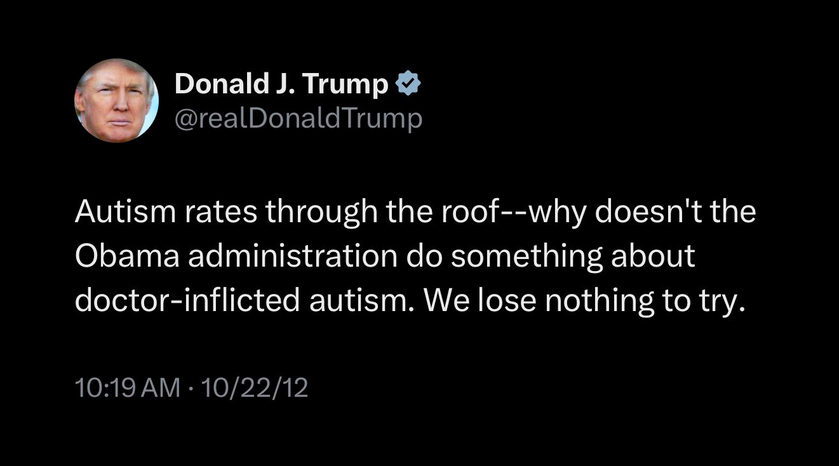Click the word "rates" in the tweet

[221, 212]
